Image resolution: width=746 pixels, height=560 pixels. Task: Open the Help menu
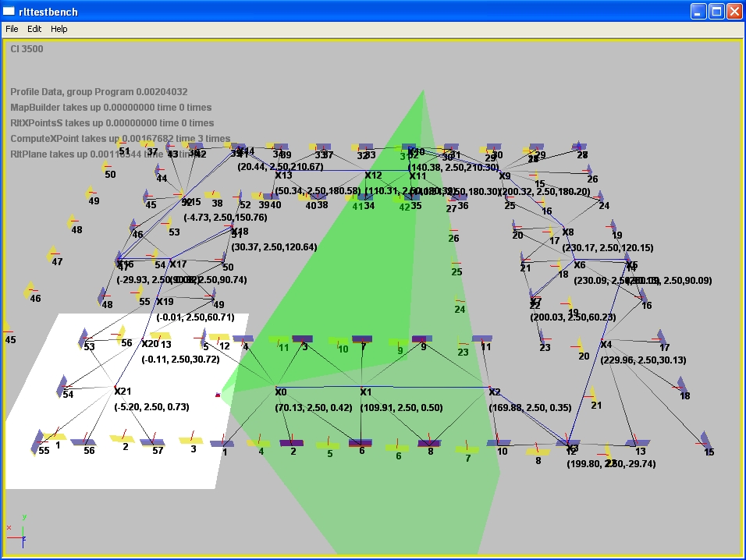(59, 29)
